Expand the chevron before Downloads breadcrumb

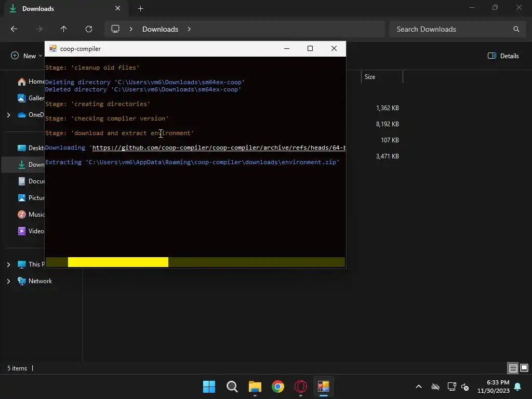tap(131, 29)
